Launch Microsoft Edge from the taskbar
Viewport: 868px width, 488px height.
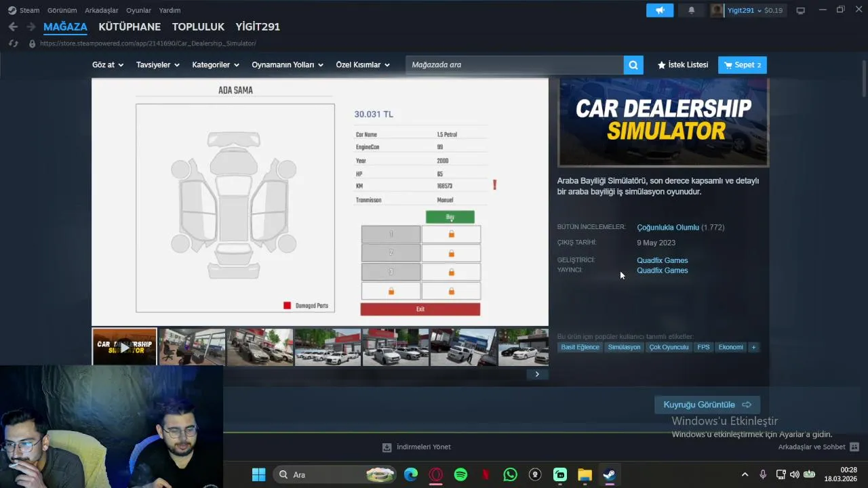click(x=411, y=474)
